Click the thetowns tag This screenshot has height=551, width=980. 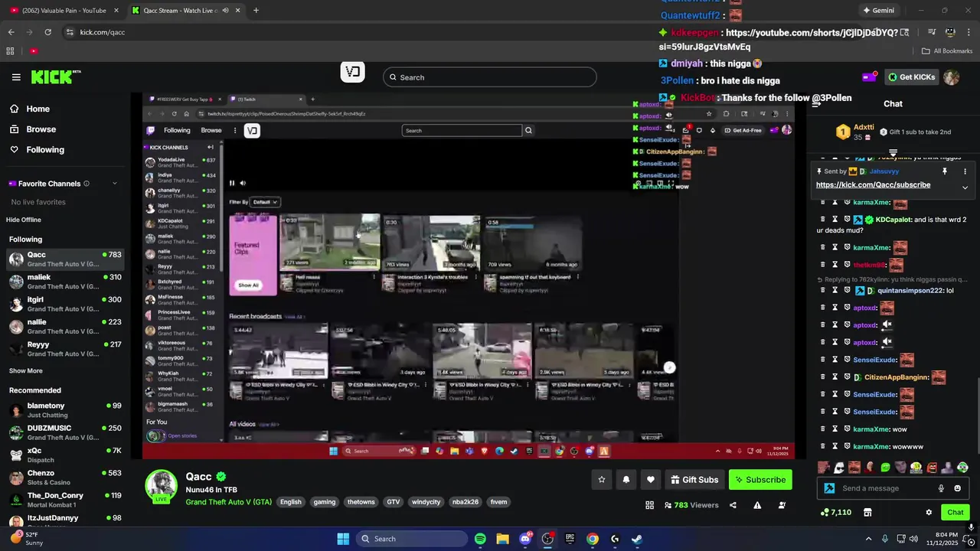(361, 502)
